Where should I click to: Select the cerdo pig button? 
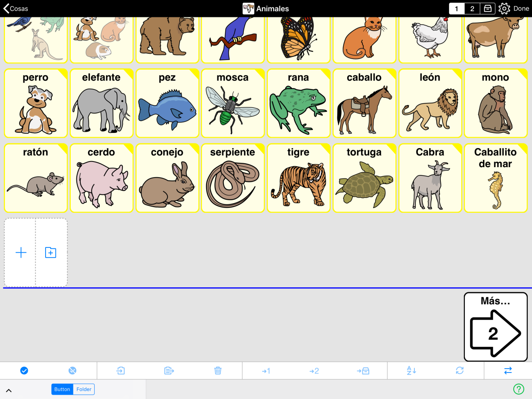pyautogui.click(x=102, y=178)
